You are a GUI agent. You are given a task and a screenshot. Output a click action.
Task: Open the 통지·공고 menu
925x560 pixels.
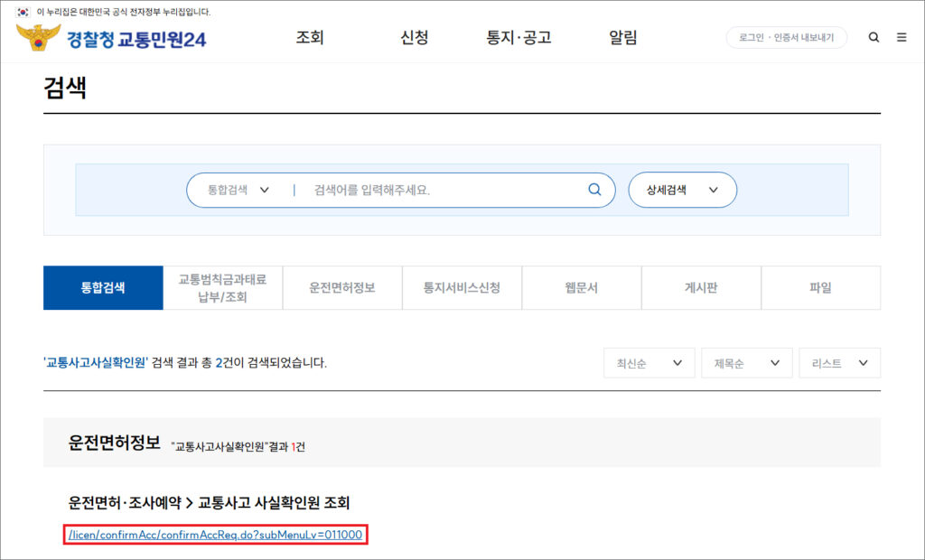point(519,38)
